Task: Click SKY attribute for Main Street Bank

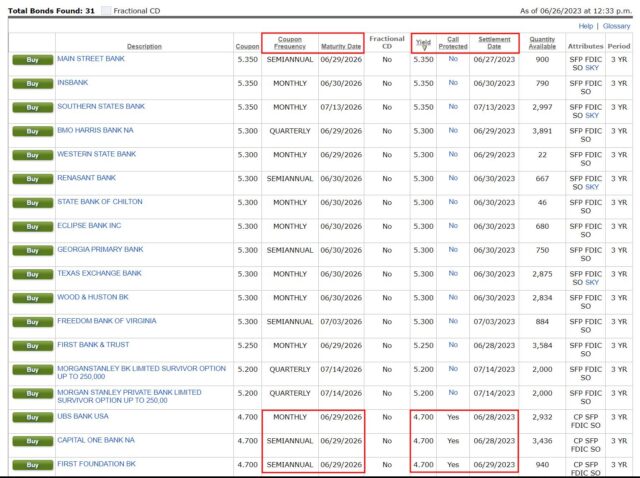Action: (592, 66)
